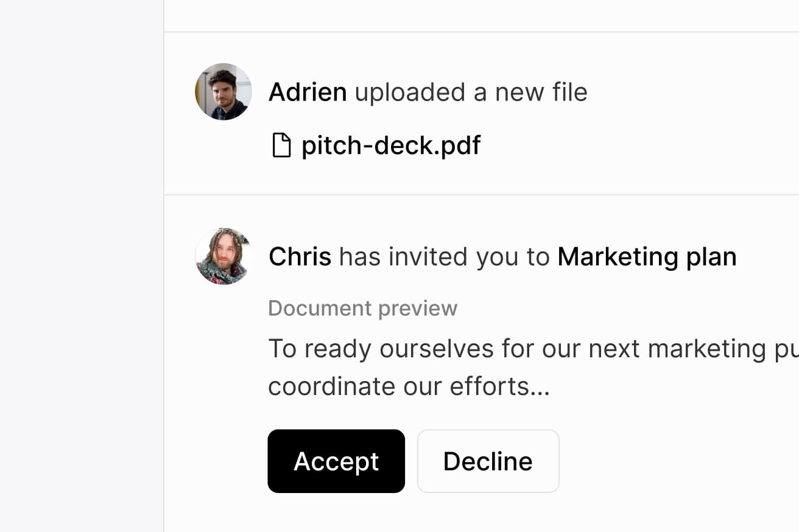Image resolution: width=799 pixels, height=532 pixels.
Task: Open the Marketing plan document link
Action: (647, 257)
